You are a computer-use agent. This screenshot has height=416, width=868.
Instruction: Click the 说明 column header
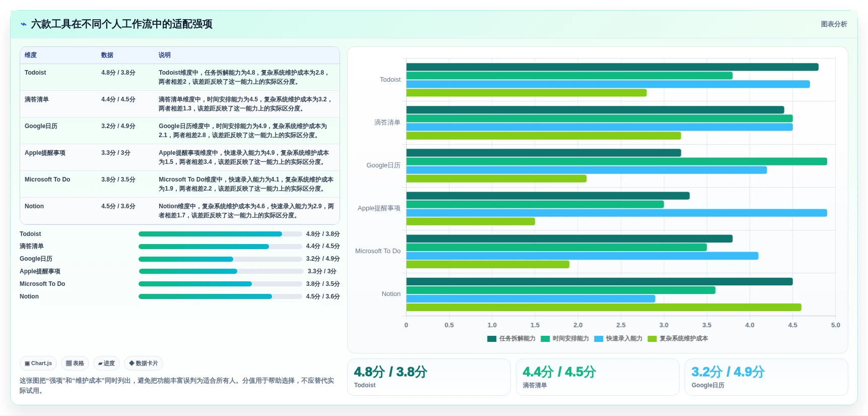click(165, 55)
